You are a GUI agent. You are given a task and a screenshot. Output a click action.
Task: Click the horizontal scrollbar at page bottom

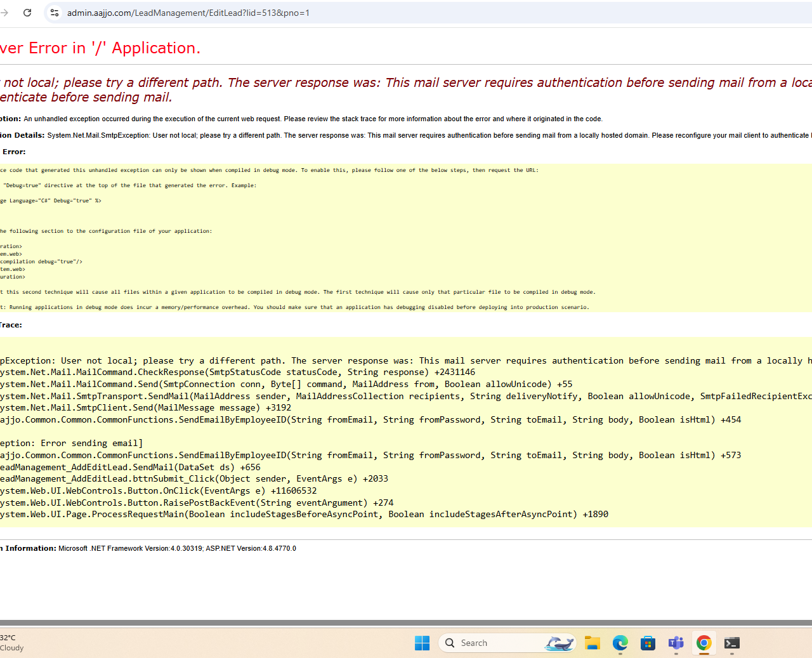coord(406,623)
